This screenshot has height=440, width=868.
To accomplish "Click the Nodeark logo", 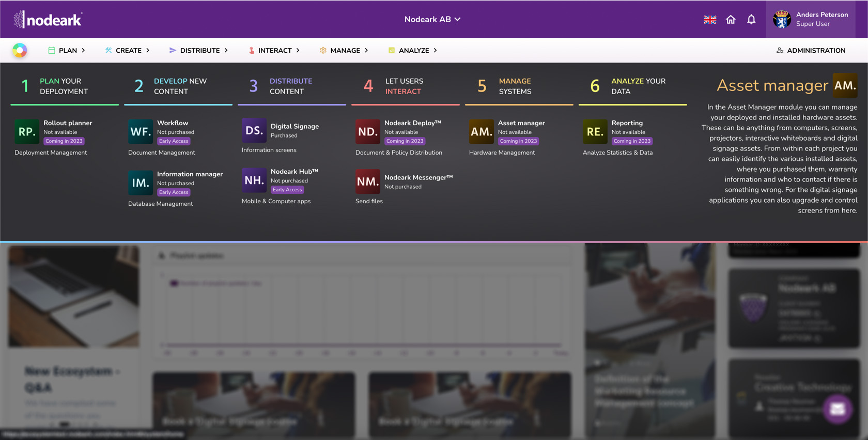I will click(x=48, y=20).
